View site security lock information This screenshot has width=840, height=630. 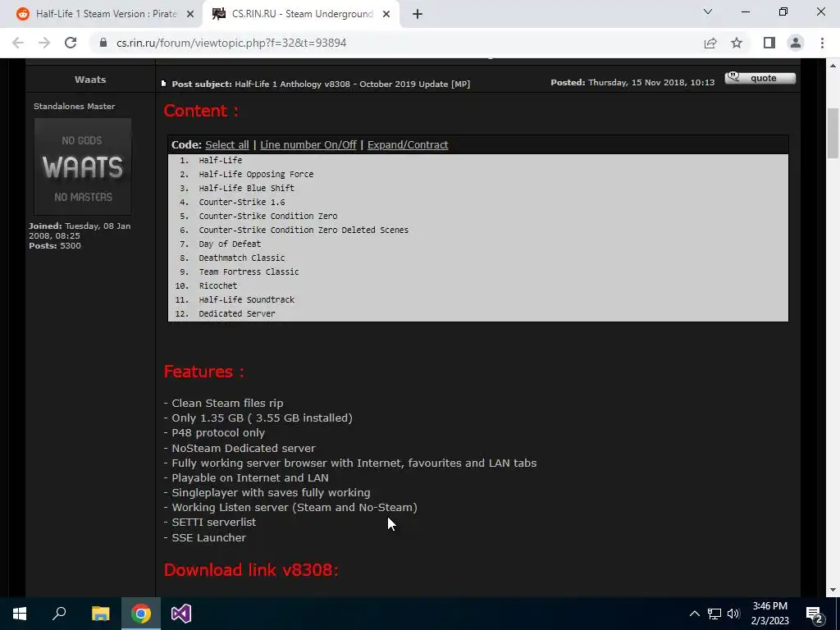(x=103, y=43)
